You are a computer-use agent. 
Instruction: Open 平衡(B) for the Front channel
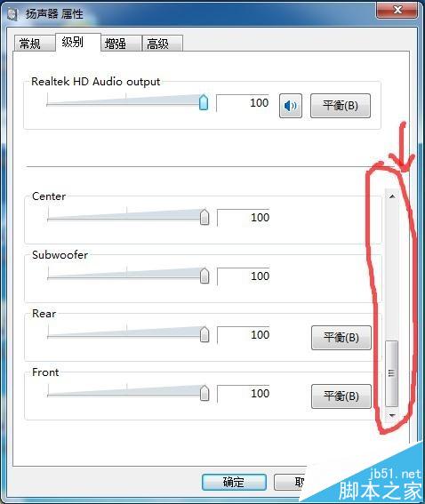pos(341,396)
